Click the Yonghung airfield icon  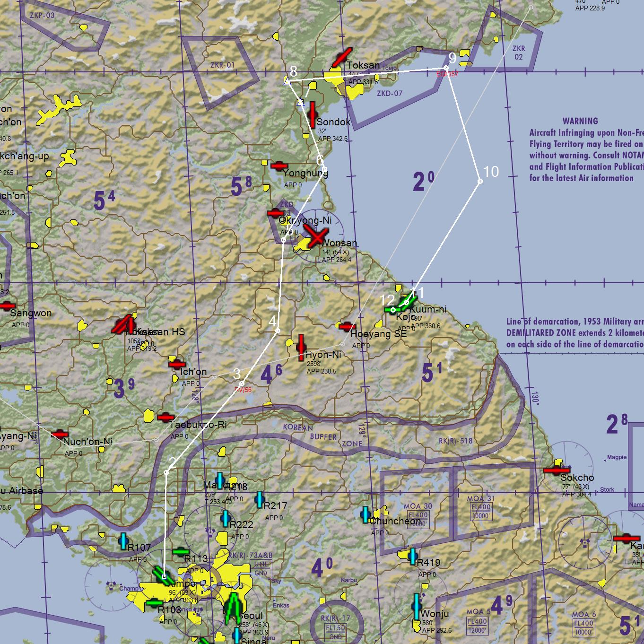[279, 166]
